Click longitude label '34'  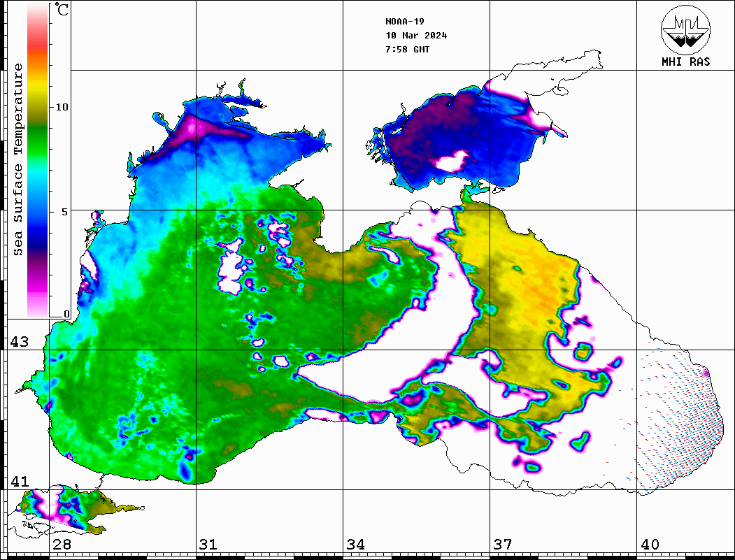tap(356, 544)
